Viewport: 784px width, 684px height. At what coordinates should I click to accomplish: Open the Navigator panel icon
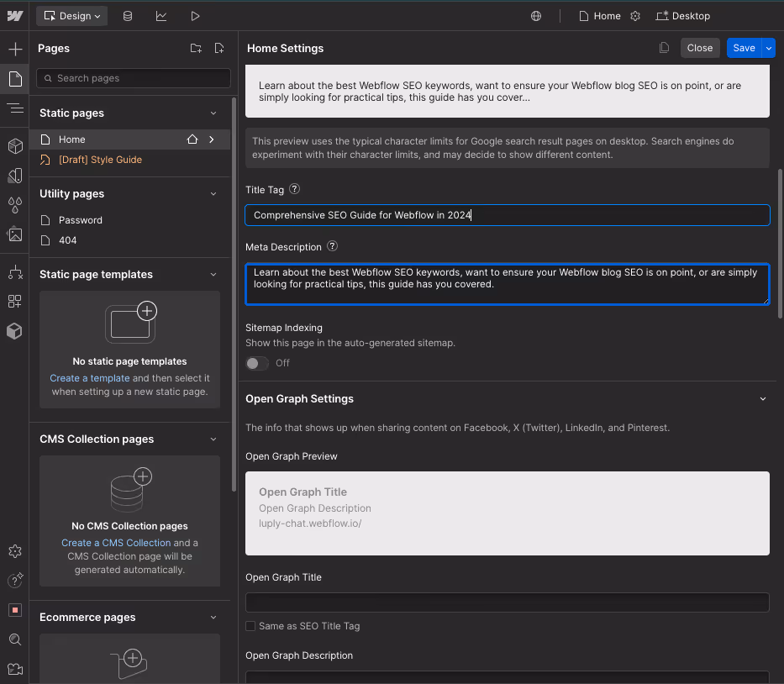coord(15,108)
